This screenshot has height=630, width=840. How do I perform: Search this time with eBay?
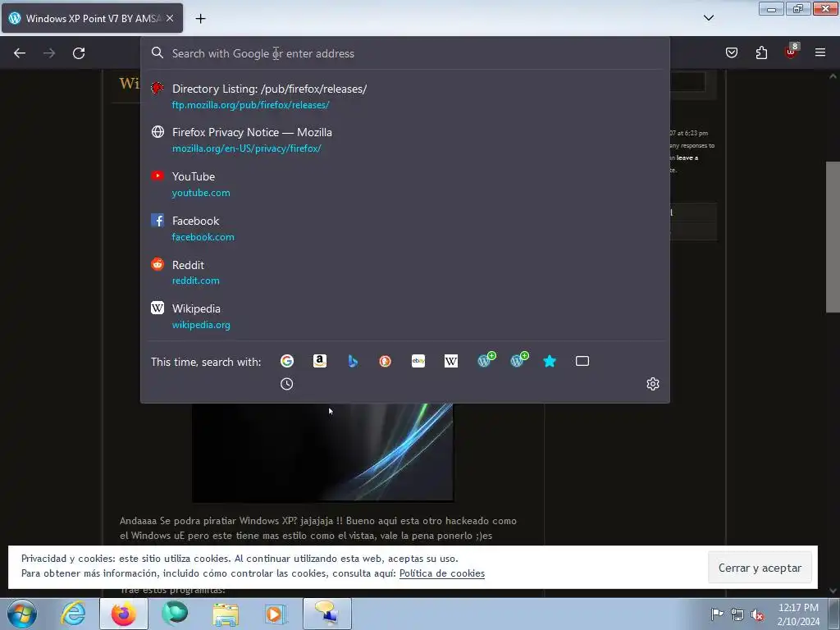(418, 361)
